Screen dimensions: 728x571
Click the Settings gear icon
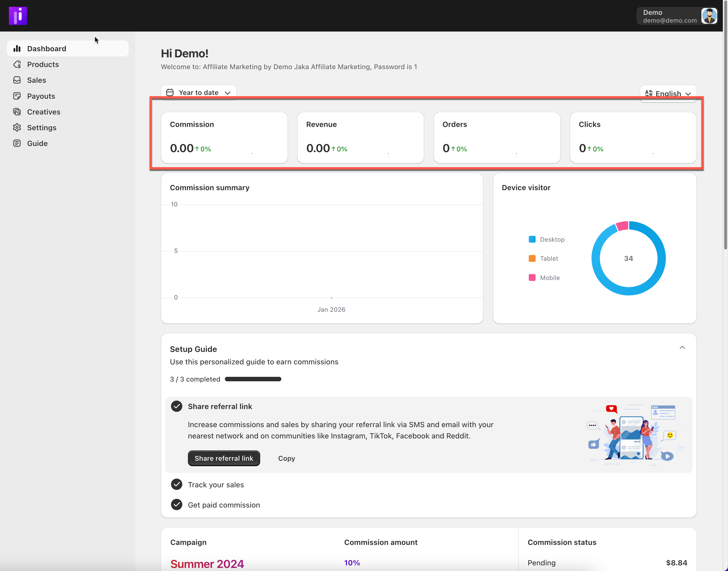pyautogui.click(x=17, y=127)
